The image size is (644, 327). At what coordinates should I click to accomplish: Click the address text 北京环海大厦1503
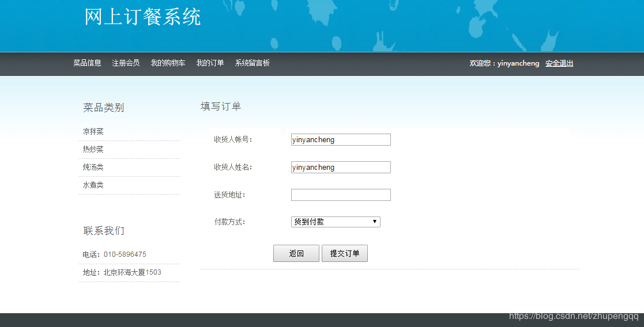(132, 272)
